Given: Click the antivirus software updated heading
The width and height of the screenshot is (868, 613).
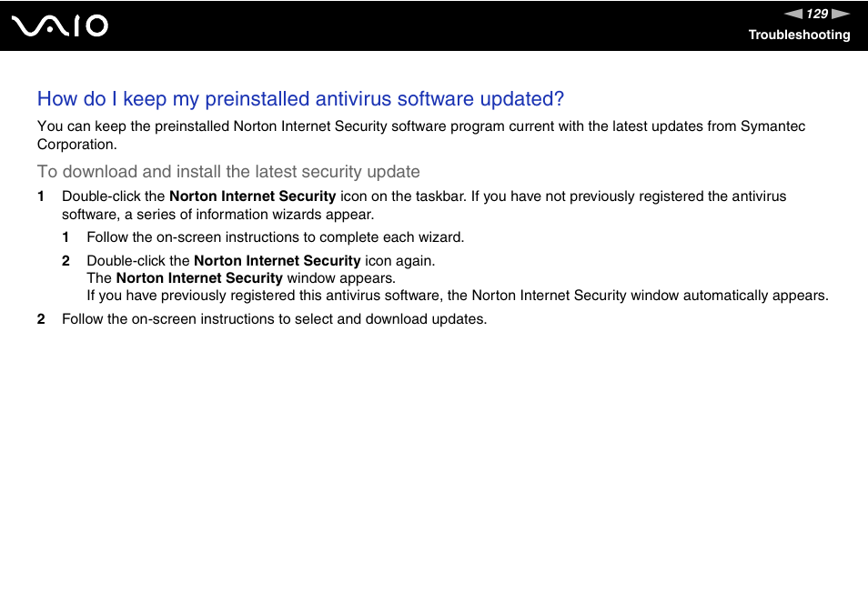Looking at the screenshot, I should pos(300,99).
